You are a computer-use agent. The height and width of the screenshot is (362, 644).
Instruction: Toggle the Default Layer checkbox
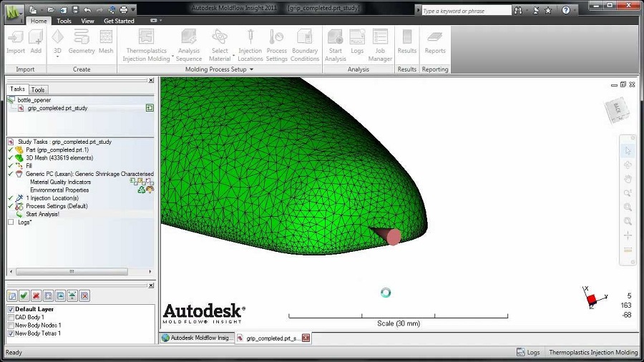11,309
